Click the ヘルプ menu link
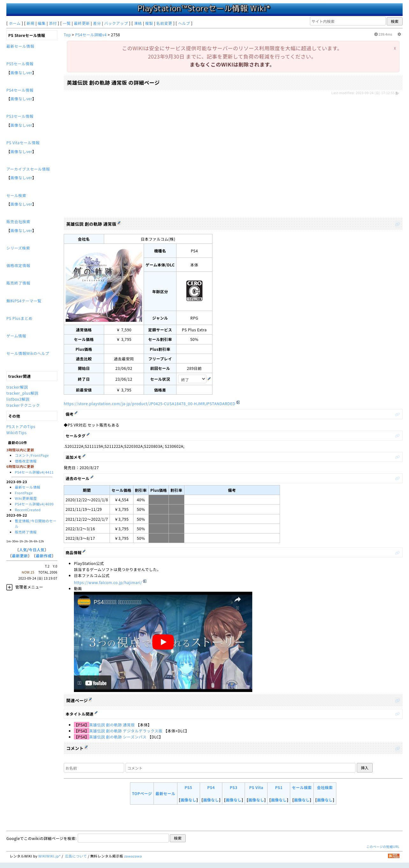The width and height of the screenshot is (409, 868). click(x=184, y=23)
